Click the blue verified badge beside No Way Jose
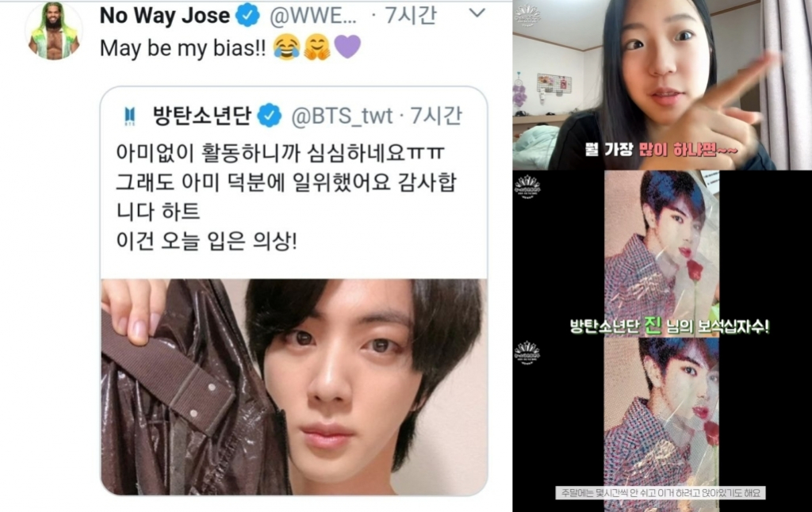Screen dimensions: 812x512 pos(247,16)
